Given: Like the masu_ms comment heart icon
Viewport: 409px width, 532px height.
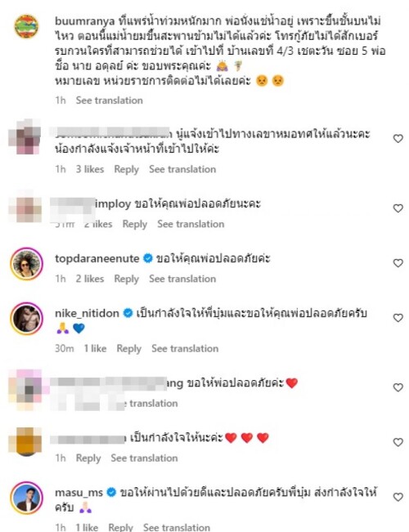Looking at the screenshot, I should pyautogui.click(x=398, y=498).
